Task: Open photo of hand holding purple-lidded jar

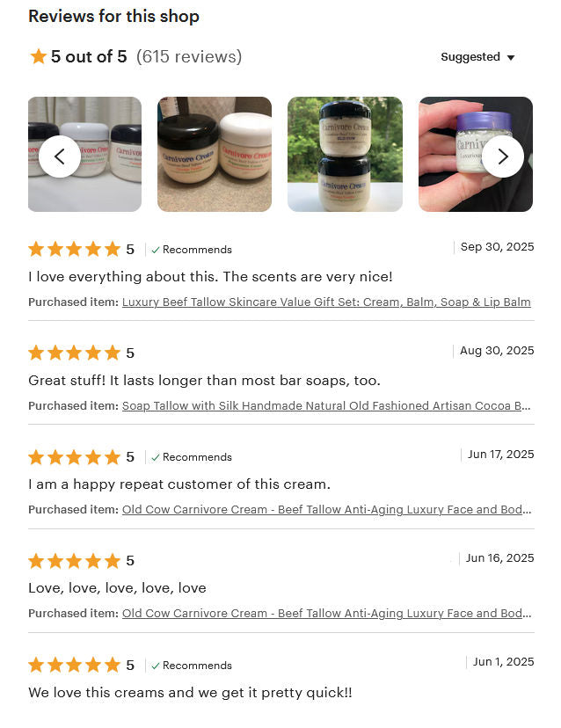Action: (x=476, y=154)
